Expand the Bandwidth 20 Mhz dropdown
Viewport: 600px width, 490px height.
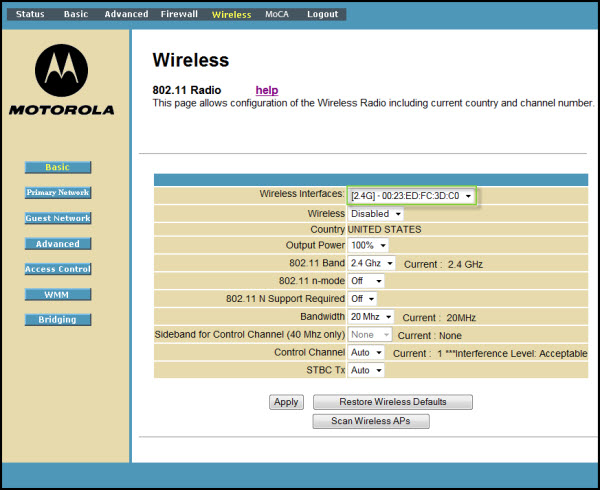371,317
